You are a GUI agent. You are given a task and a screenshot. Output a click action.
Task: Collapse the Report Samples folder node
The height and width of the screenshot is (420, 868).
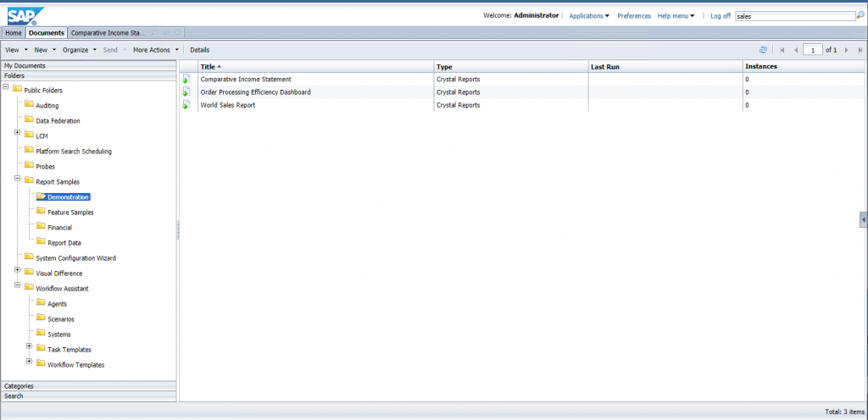coord(18,179)
